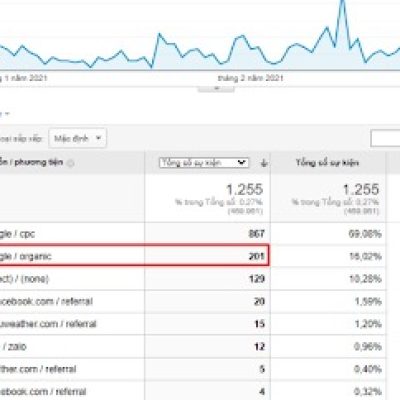Click the descending sort arrow icon
This screenshot has height=400, width=400.
[x=264, y=163]
